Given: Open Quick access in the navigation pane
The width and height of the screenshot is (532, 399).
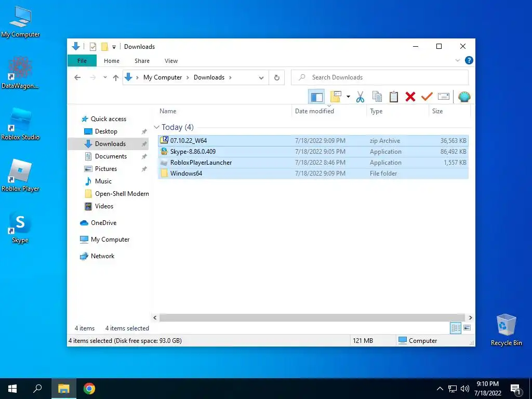Looking at the screenshot, I should (104, 119).
